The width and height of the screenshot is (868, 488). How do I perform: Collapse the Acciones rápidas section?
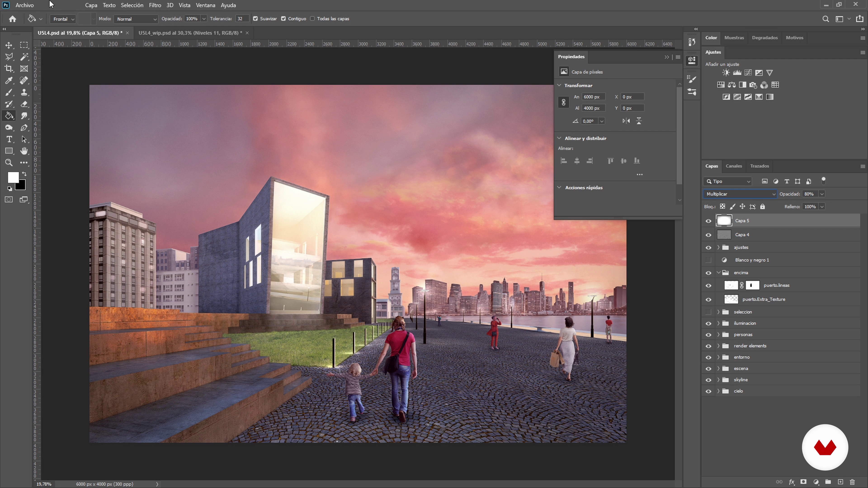[559, 187]
